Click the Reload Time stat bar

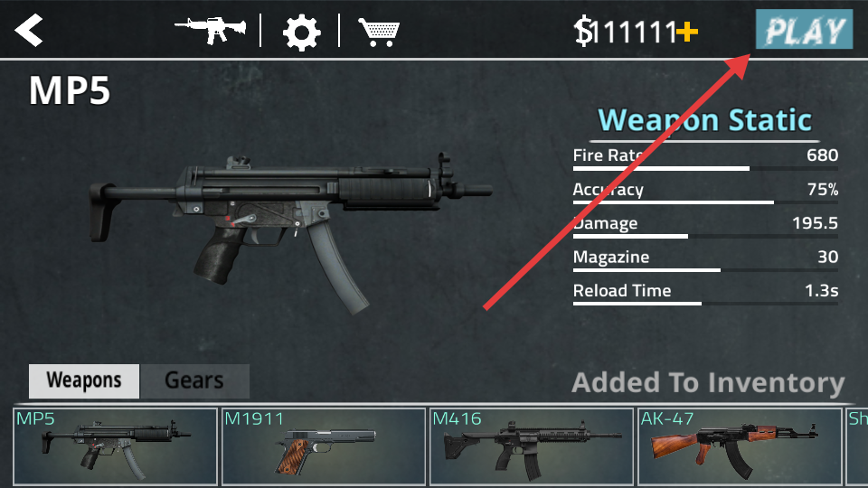pyautogui.click(x=705, y=304)
